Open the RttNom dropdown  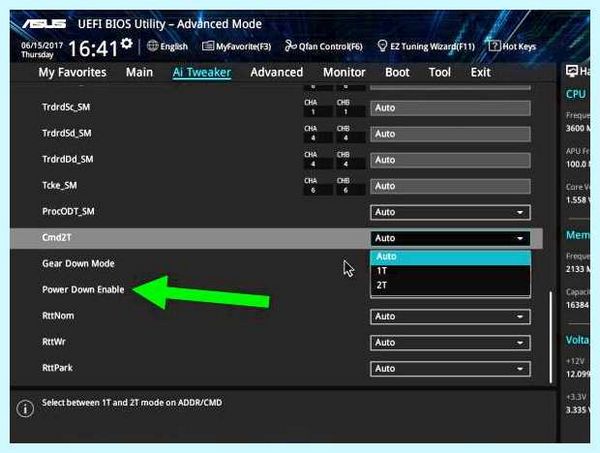coord(450,316)
